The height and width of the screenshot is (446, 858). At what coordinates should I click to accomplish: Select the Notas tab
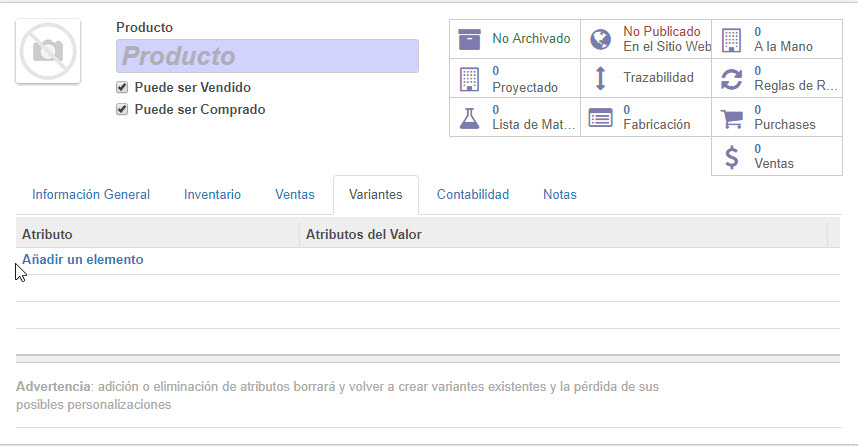pyautogui.click(x=559, y=195)
